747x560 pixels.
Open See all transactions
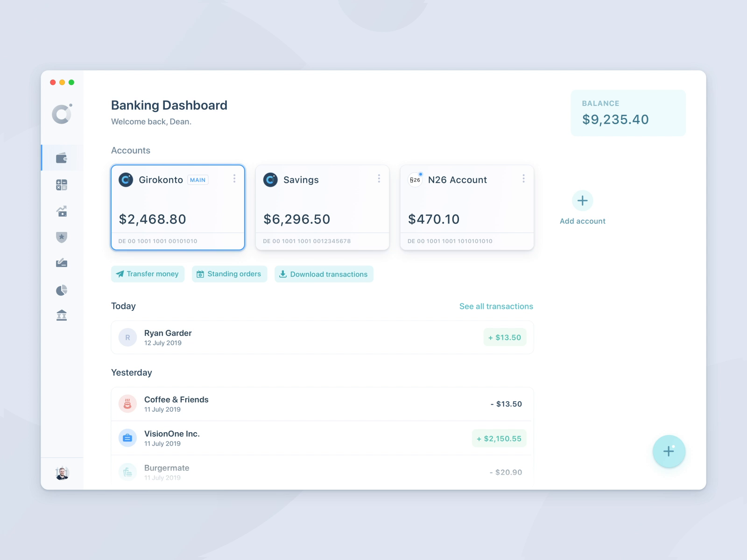pyautogui.click(x=496, y=306)
